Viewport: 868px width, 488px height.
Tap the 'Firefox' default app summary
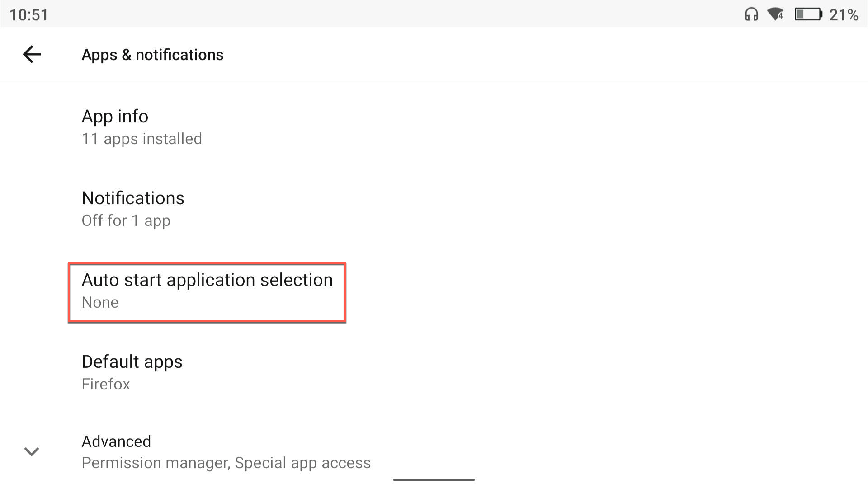point(106,384)
